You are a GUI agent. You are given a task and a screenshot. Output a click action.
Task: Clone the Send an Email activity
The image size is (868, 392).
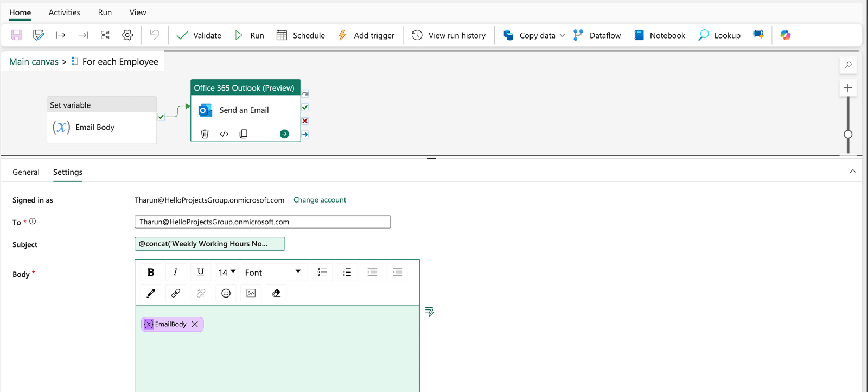(244, 134)
